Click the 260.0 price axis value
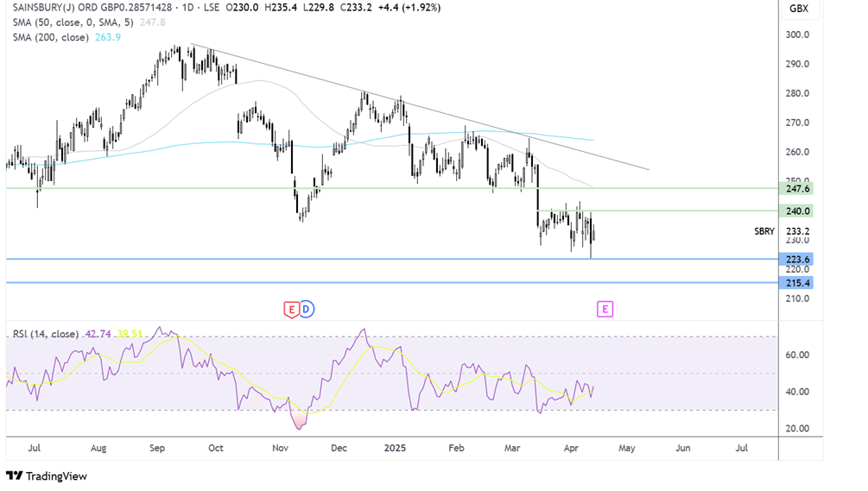The image size is (868, 491). pyautogui.click(x=798, y=152)
